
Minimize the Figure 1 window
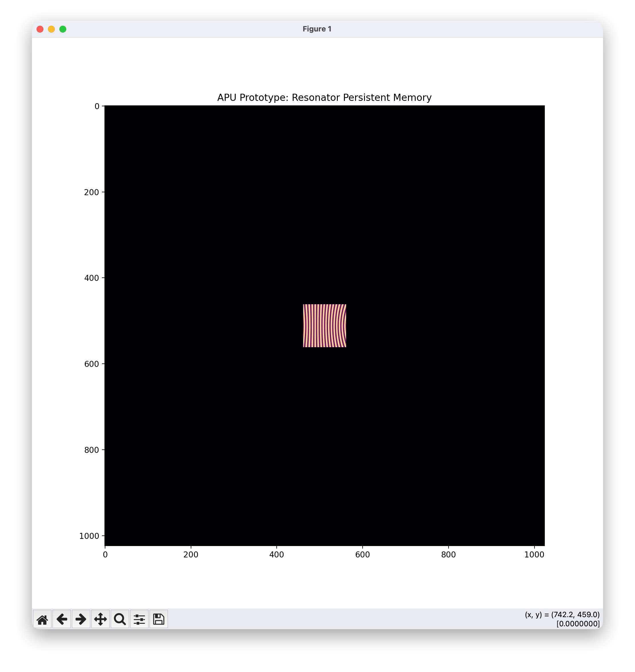pos(51,29)
